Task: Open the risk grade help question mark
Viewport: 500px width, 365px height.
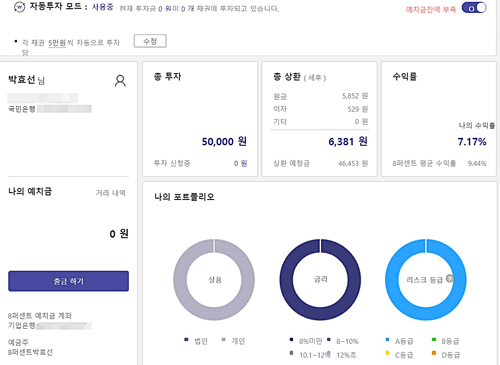Action: tap(450, 278)
